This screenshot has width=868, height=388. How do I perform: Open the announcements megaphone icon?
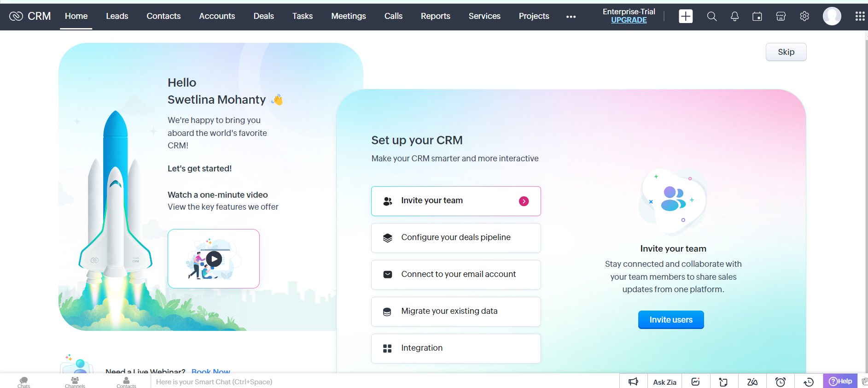(634, 382)
